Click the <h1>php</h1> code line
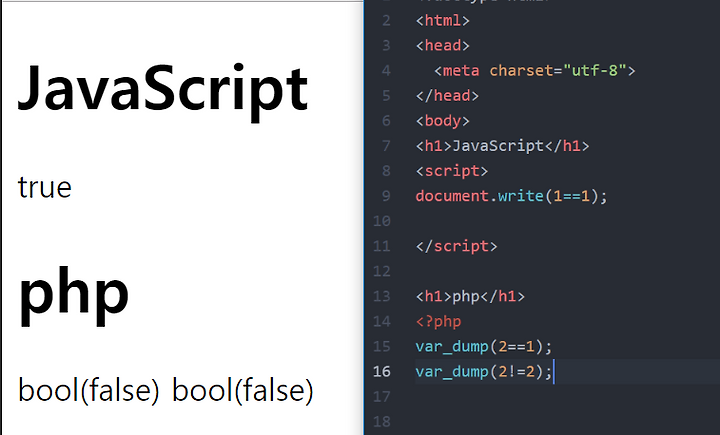The height and width of the screenshot is (435, 720). pyautogui.click(x=470, y=296)
